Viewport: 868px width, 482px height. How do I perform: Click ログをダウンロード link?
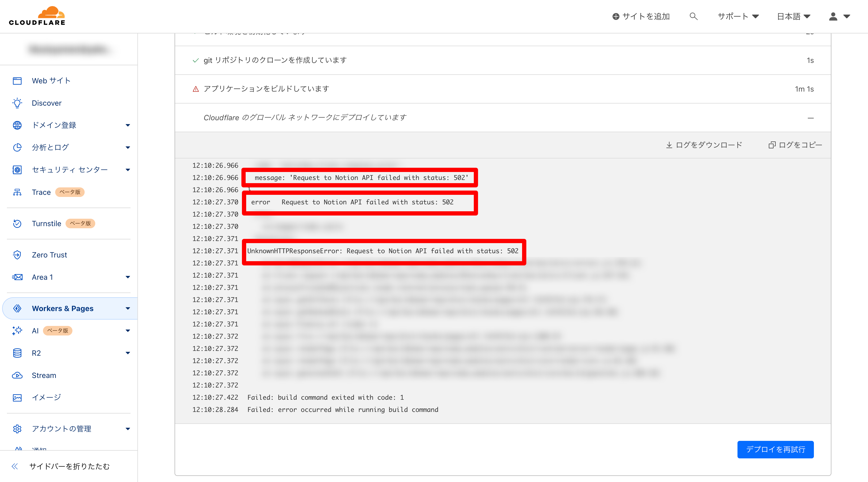[x=704, y=145]
